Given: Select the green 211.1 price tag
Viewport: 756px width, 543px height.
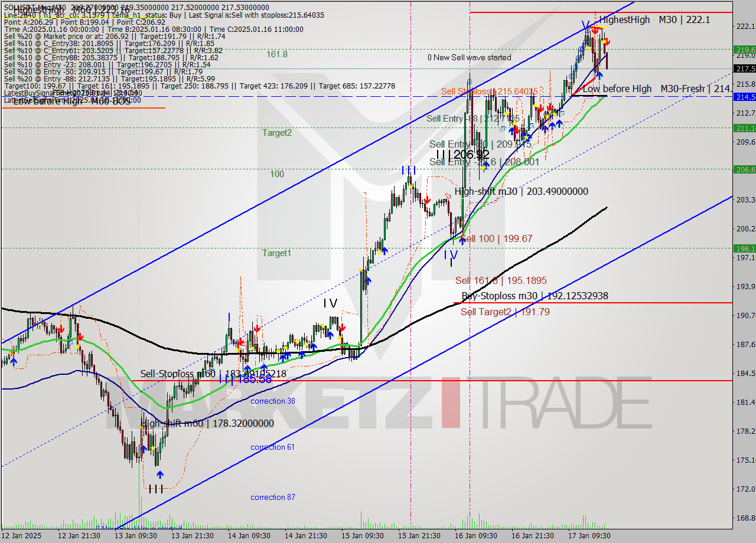Looking at the screenshot, I should pyautogui.click(x=744, y=127).
